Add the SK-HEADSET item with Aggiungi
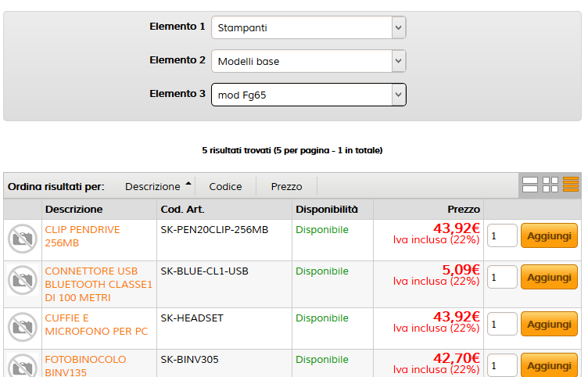 pyautogui.click(x=549, y=324)
